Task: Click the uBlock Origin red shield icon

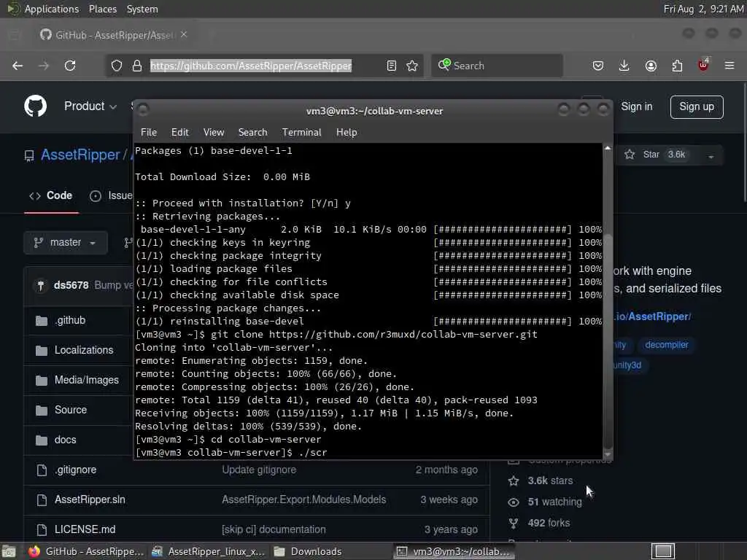Action: (x=703, y=65)
